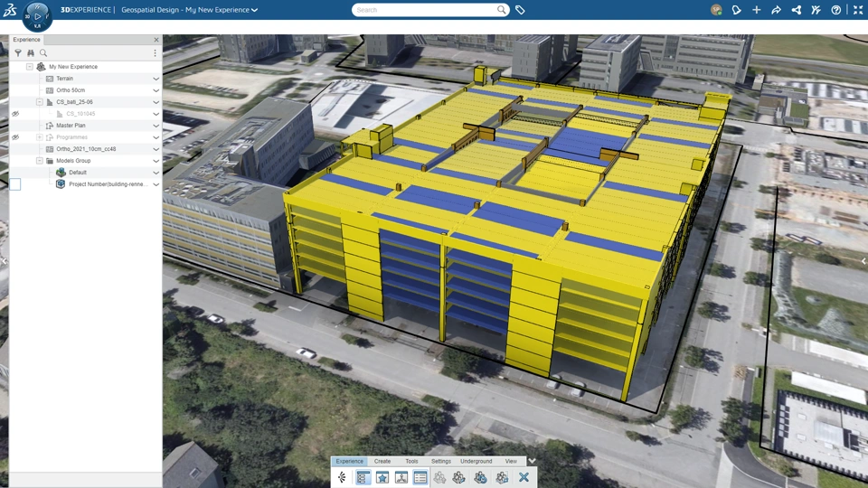868x488 pixels.
Task: Switch to the Tools tab
Action: (411, 461)
